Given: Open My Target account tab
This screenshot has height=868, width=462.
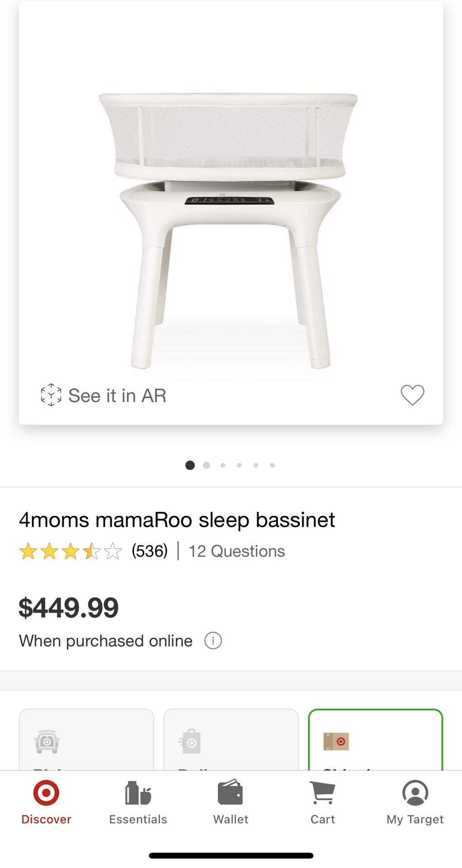Looking at the screenshot, I should pos(415,802).
